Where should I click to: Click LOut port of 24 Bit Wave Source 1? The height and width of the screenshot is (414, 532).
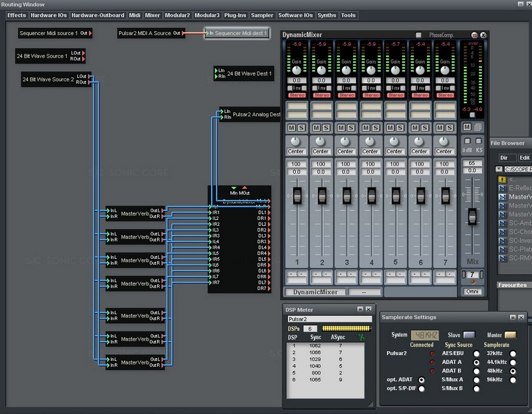(x=84, y=53)
